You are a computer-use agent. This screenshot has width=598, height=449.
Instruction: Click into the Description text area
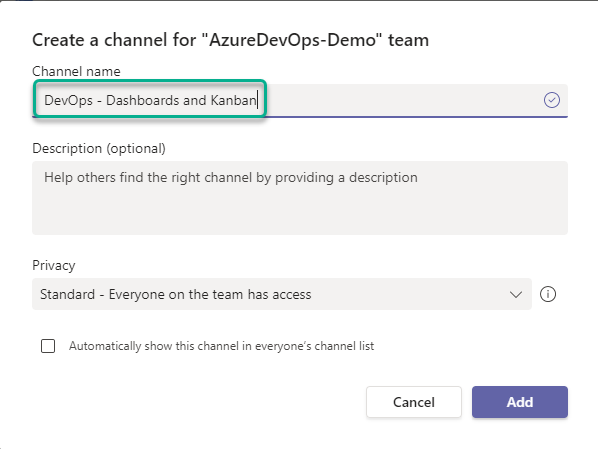tap(300, 198)
